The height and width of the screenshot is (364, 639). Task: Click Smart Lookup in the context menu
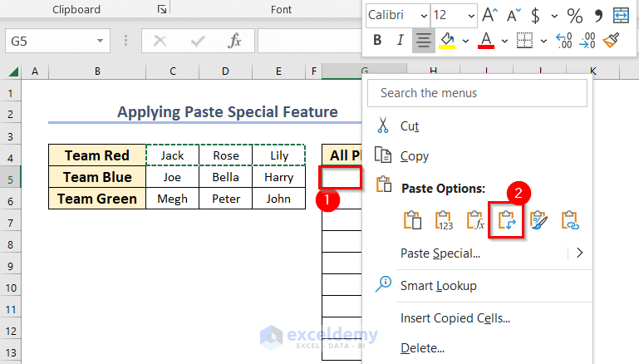[438, 285]
